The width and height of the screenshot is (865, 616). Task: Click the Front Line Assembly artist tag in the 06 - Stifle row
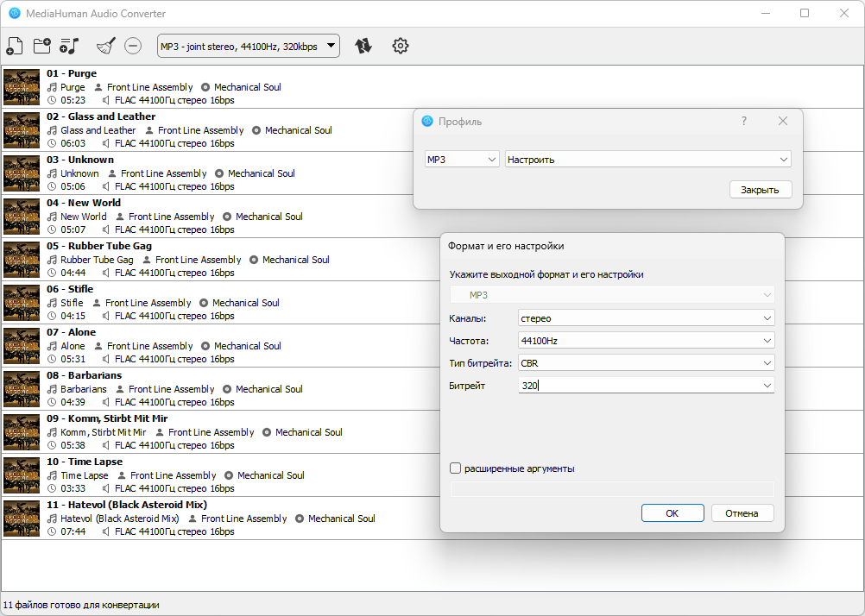coord(148,303)
